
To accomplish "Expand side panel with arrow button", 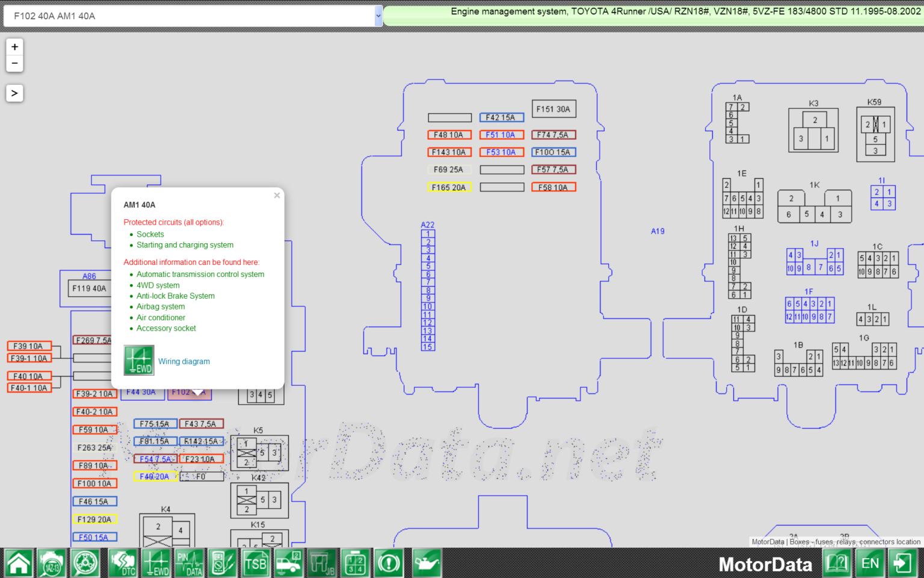I will [x=14, y=93].
